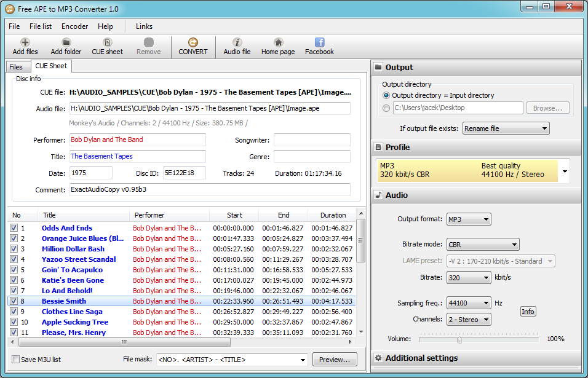
Task: Uncheck track 4 Yazoo Street Scandal
Action: point(14,259)
